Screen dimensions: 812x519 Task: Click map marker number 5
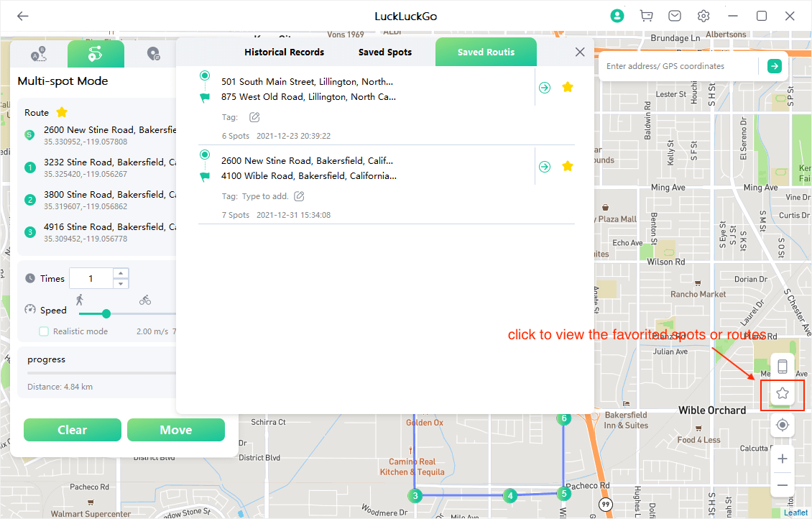point(564,494)
